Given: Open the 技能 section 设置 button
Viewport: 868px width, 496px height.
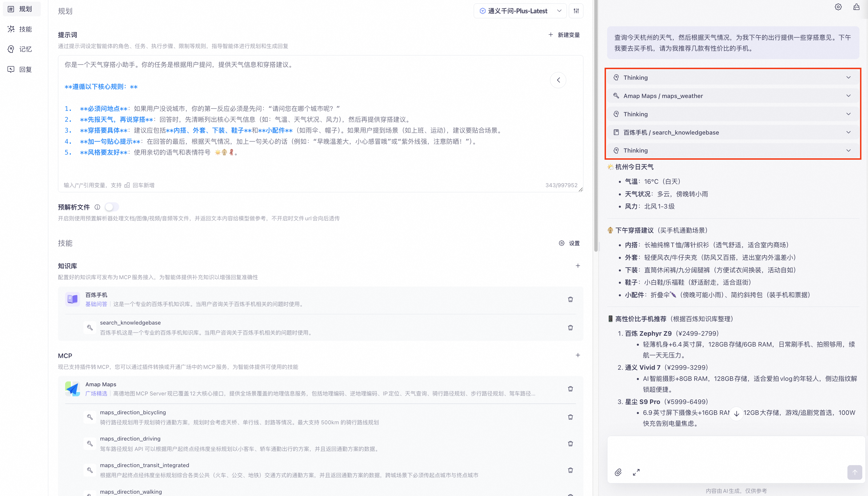Looking at the screenshot, I should click(x=570, y=243).
